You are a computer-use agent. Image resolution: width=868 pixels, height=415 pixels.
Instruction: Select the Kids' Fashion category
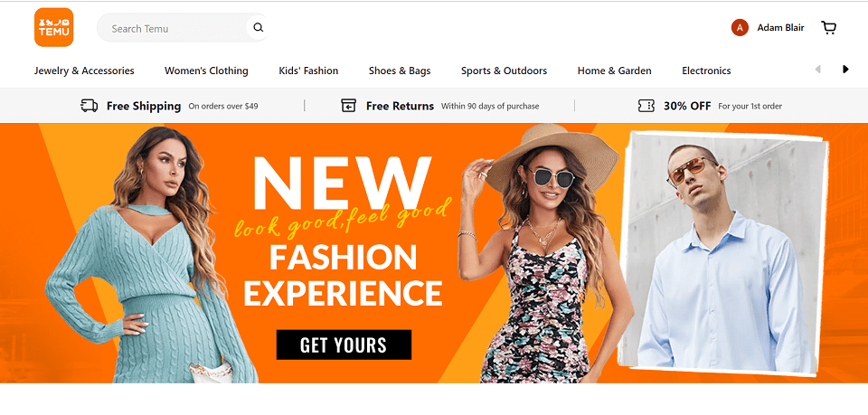[x=308, y=71]
